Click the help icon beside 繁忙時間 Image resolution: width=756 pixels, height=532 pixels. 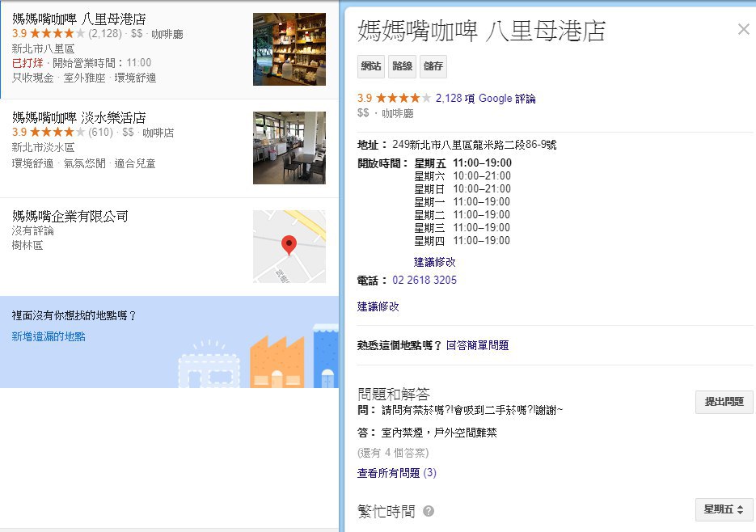429,511
